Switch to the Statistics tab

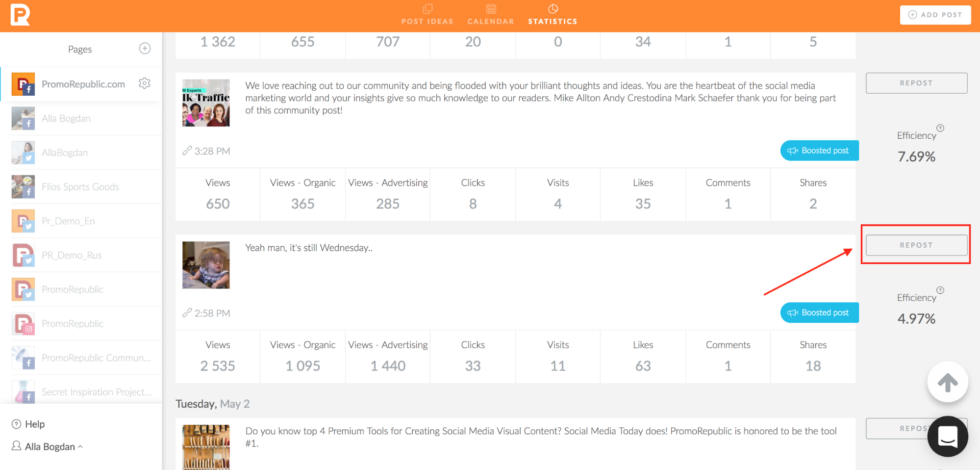click(x=553, y=15)
